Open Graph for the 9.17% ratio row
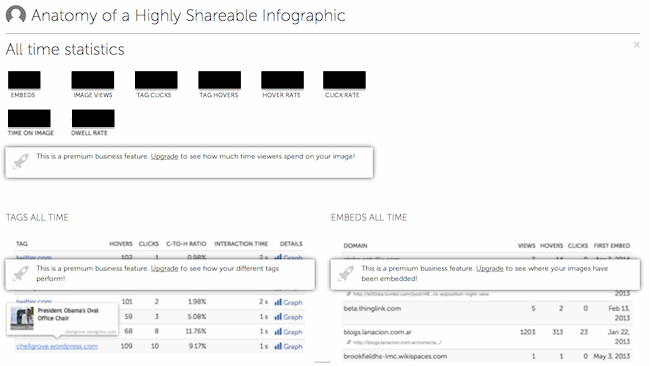This screenshot has width=650, height=366. [289, 346]
